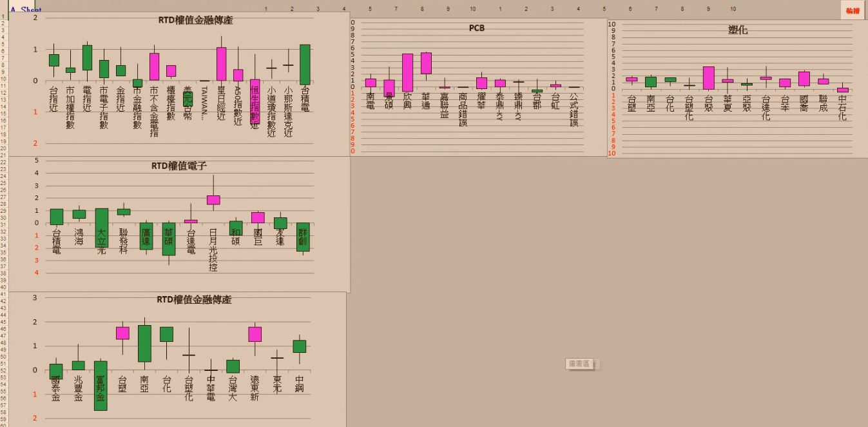Click the 日月光投控 axis label
Screen dimensions: 868x427
[213, 250]
